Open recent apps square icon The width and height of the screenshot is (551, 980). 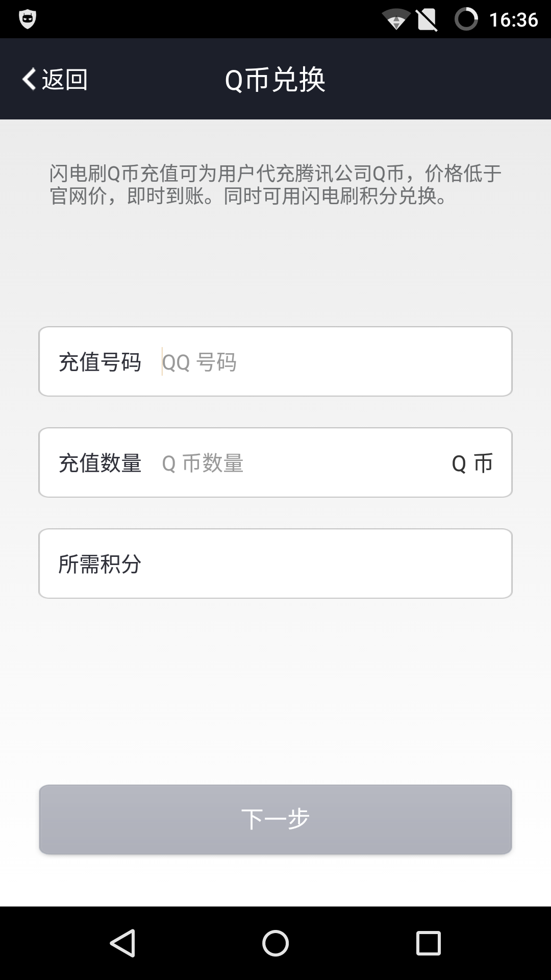pos(428,943)
